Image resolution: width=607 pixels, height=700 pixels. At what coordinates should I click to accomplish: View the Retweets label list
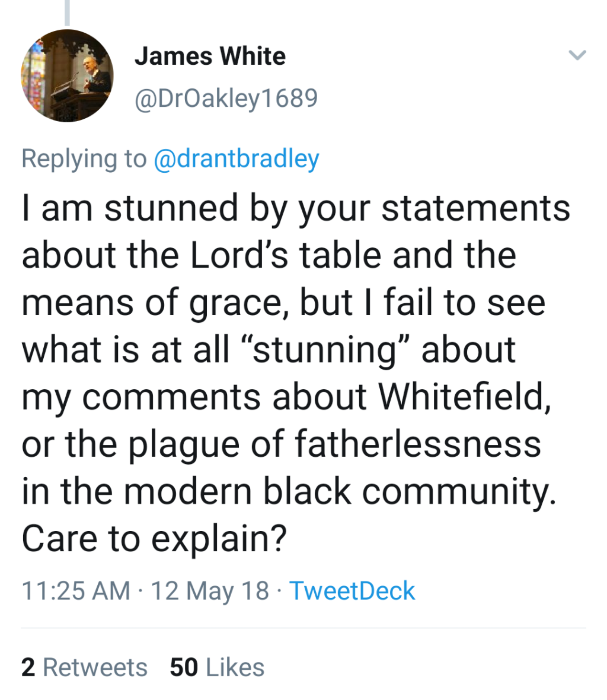click(x=95, y=667)
